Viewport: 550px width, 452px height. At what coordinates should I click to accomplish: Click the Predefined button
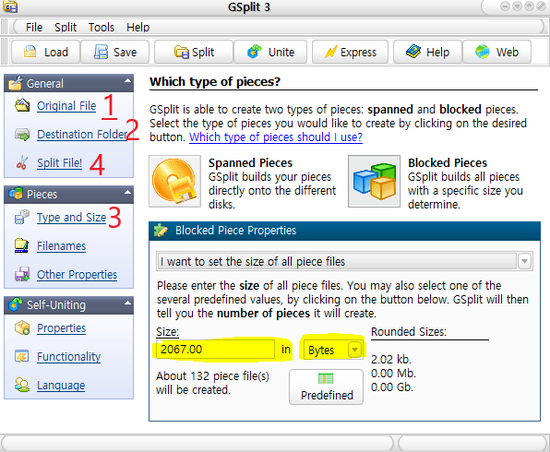click(x=326, y=387)
